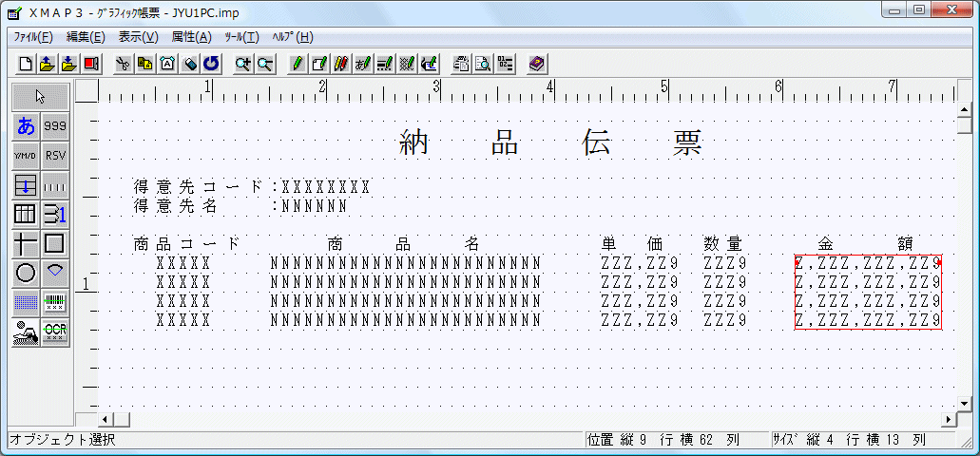Click the print documents icon
980x456 pixels.
(461, 63)
